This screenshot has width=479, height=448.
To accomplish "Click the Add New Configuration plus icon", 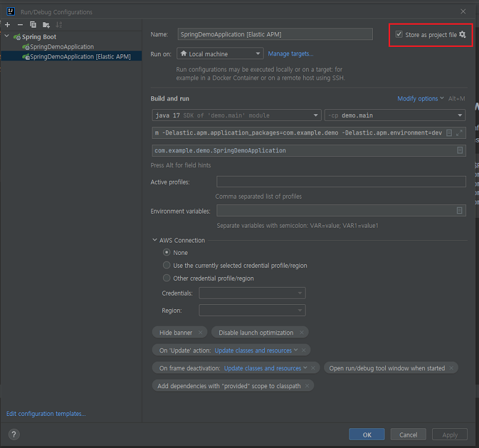I will [x=7, y=25].
